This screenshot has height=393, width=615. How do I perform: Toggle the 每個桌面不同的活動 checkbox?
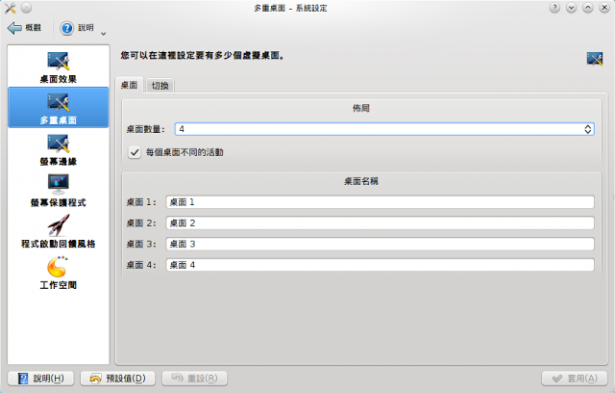[135, 152]
